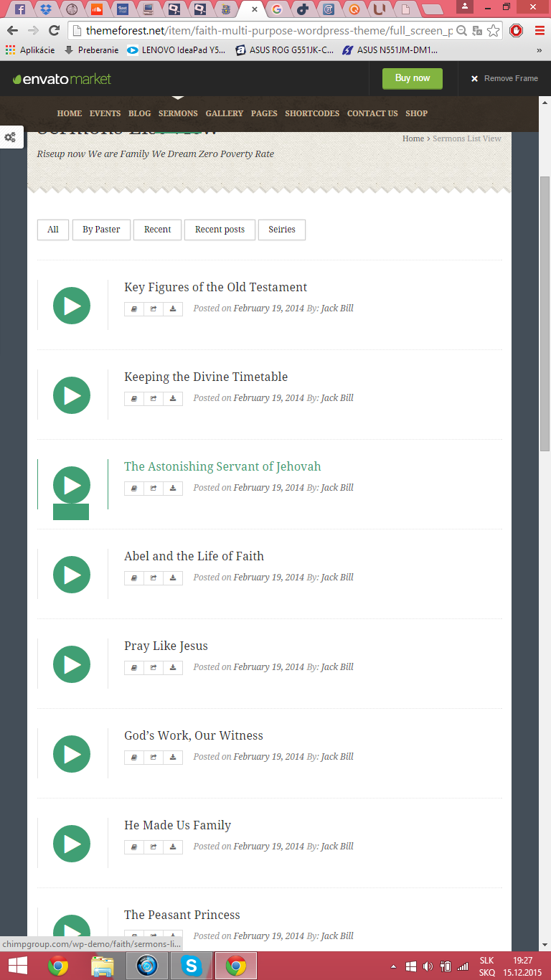
Task: Open The Astonishing Servant of Jehovah link
Action: (x=222, y=466)
